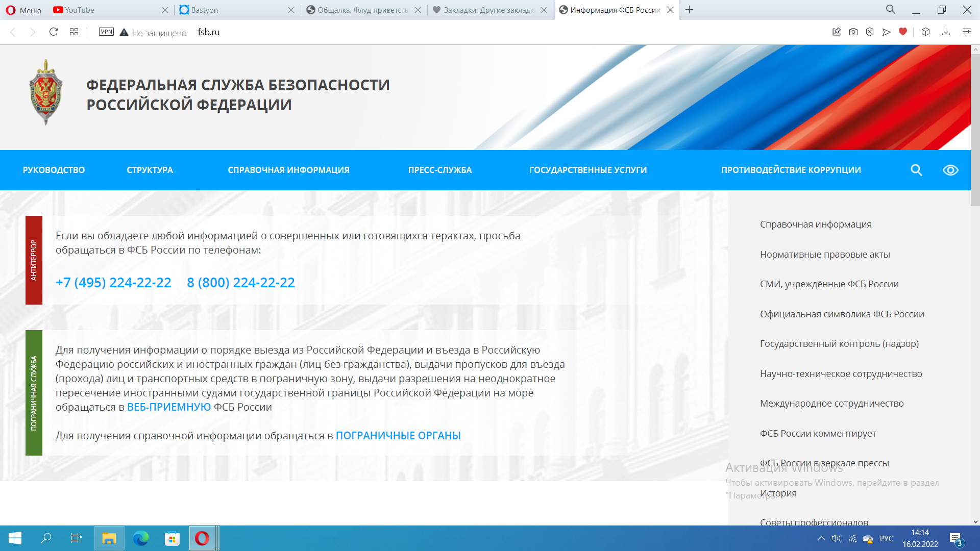This screenshot has height=551, width=980.
Task: Click the Не защищено security warning
Action: click(153, 33)
